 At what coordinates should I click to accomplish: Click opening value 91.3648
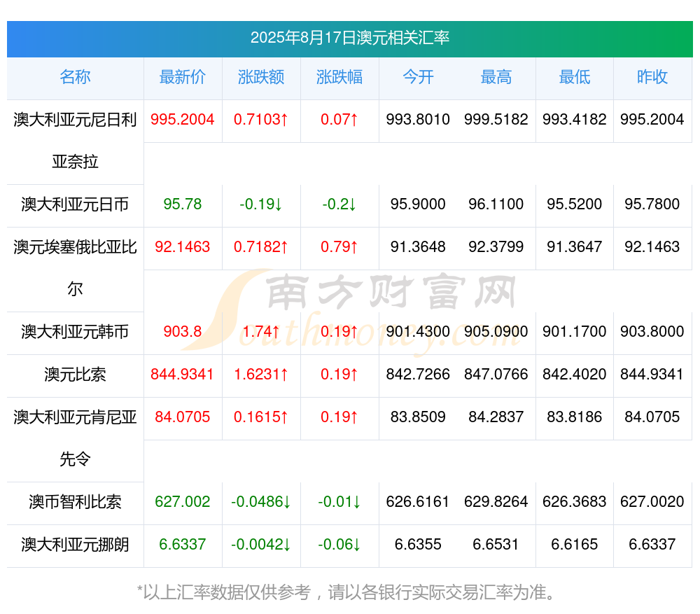418,247
